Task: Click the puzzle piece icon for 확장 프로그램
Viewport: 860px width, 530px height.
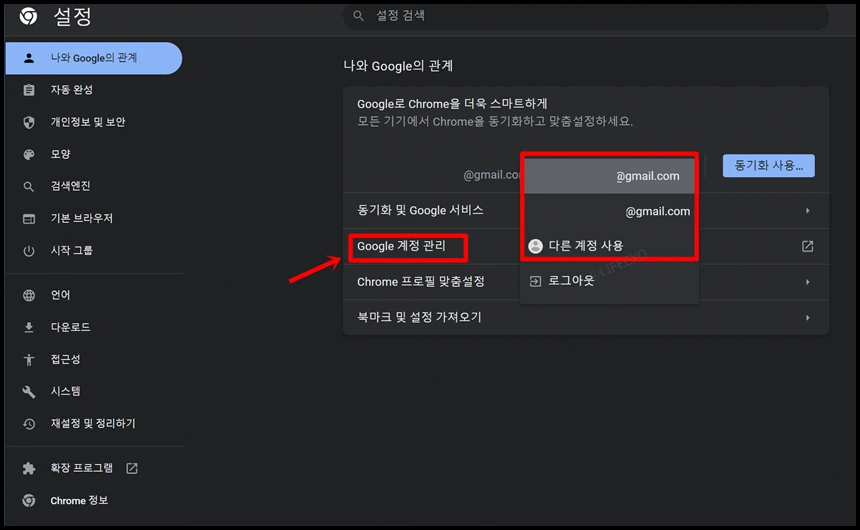Action: [29, 468]
